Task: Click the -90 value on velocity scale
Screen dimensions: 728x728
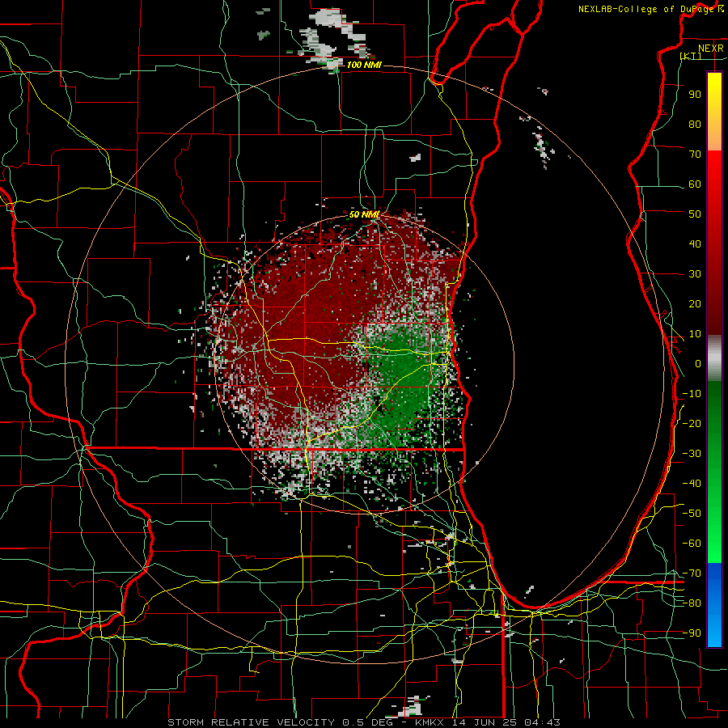Action: pos(692,633)
